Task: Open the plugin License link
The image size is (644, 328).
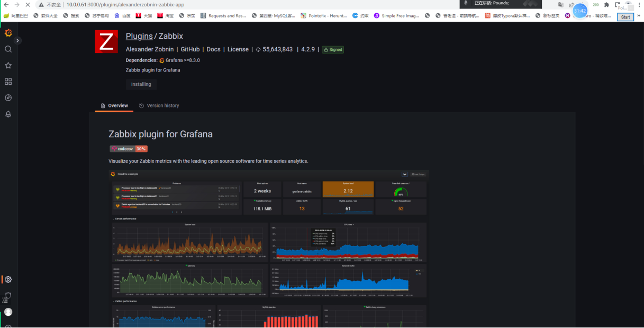Action: pos(238,49)
